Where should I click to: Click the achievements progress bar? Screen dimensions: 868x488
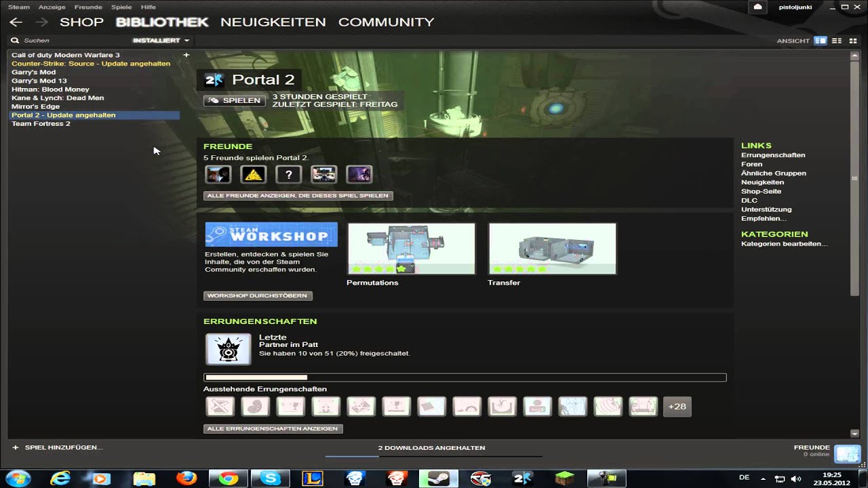[x=465, y=378]
